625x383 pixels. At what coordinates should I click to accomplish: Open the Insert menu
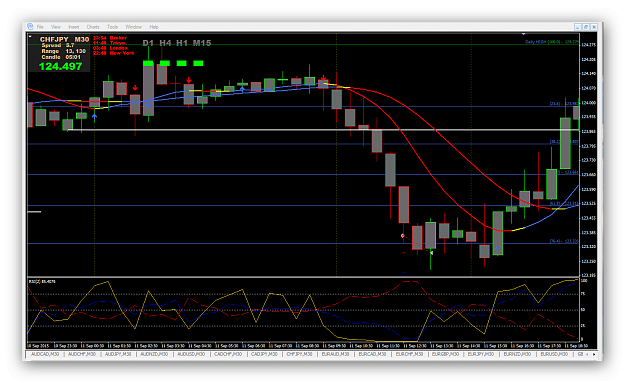pyautogui.click(x=74, y=27)
